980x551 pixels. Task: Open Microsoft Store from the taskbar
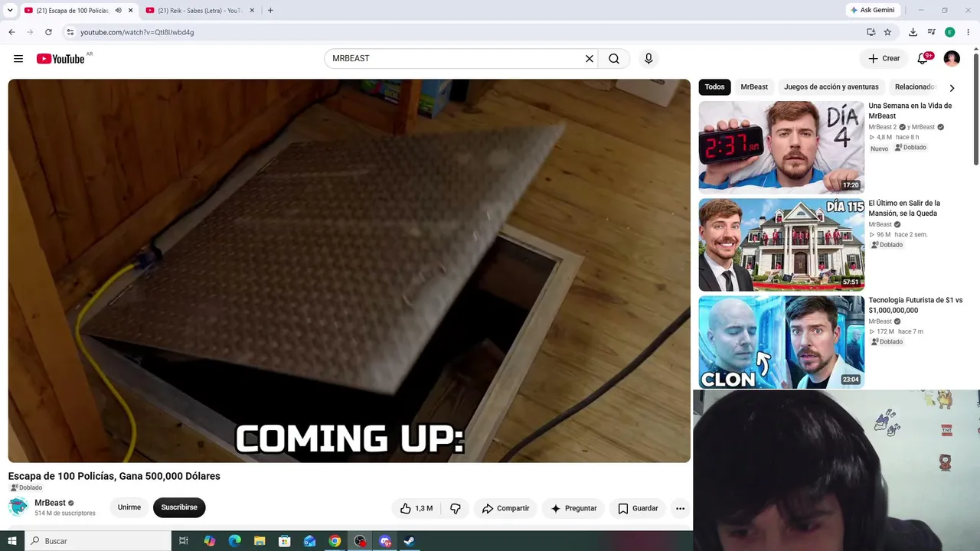click(x=285, y=541)
